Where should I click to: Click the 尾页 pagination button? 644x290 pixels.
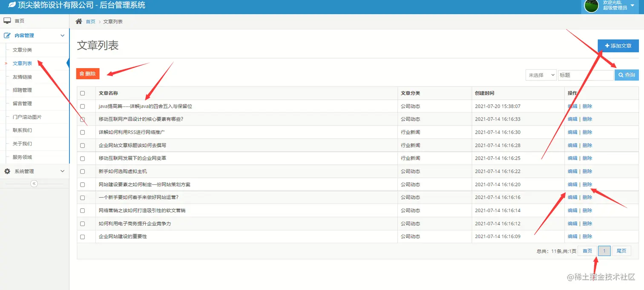[621, 251]
